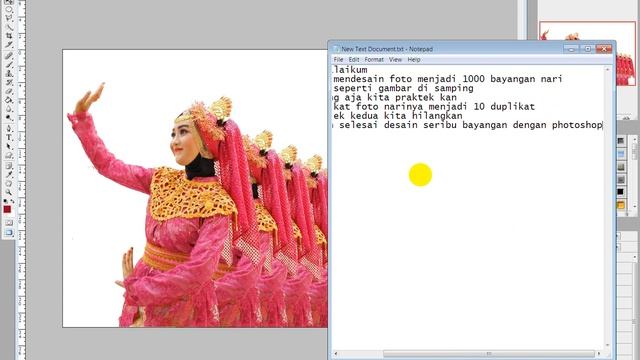Image resolution: width=640 pixels, height=360 pixels.
Task: Select the Path Selection arrow tool
Action: pyautogui.click(x=9, y=146)
